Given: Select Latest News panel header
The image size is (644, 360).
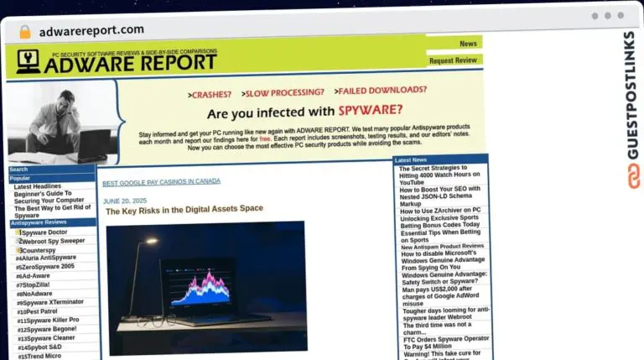Looking at the screenshot, I should point(440,160).
